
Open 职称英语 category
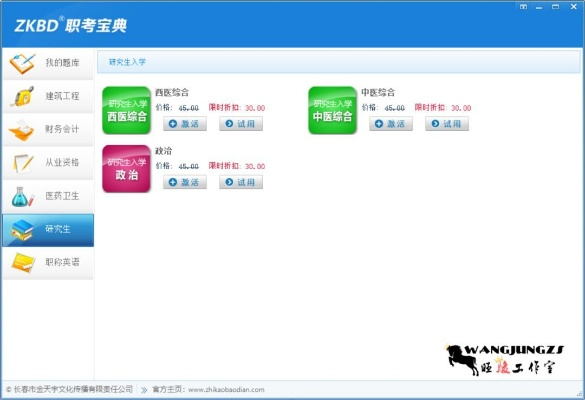point(48,263)
